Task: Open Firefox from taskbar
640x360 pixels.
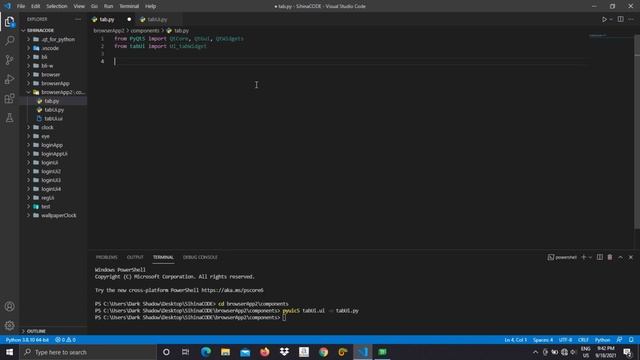Action: click(x=264, y=352)
